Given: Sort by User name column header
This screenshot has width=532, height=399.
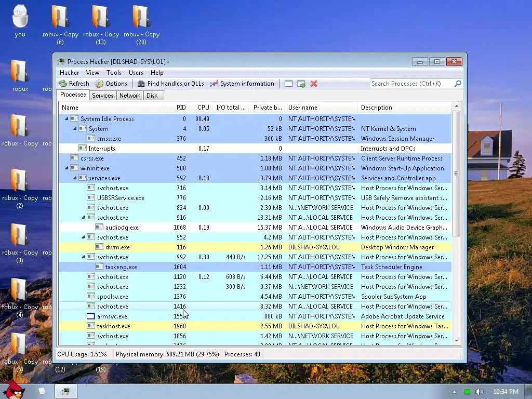Looking at the screenshot, I should 321,108.
